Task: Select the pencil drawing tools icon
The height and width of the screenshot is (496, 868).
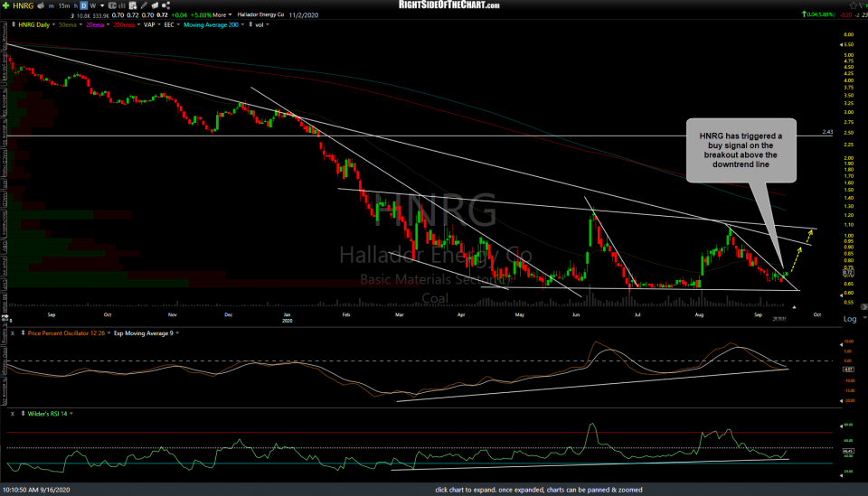Action: [x=144, y=5]
